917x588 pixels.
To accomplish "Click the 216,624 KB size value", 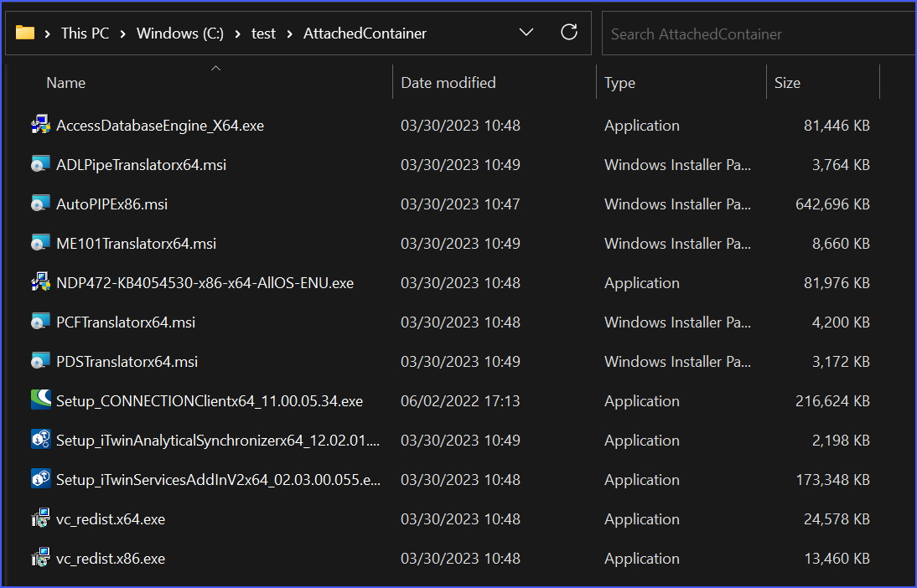I will click(x=832, y=401).
